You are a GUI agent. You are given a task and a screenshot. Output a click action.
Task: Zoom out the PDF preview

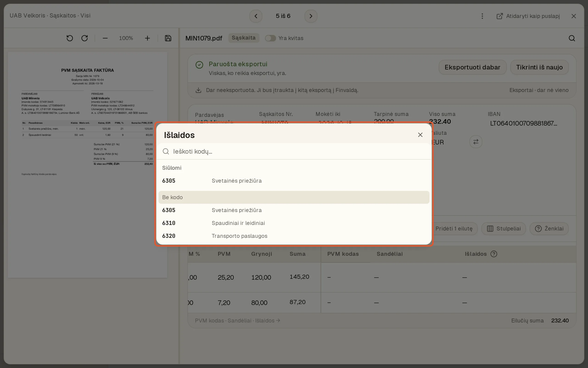pos(105,38)
